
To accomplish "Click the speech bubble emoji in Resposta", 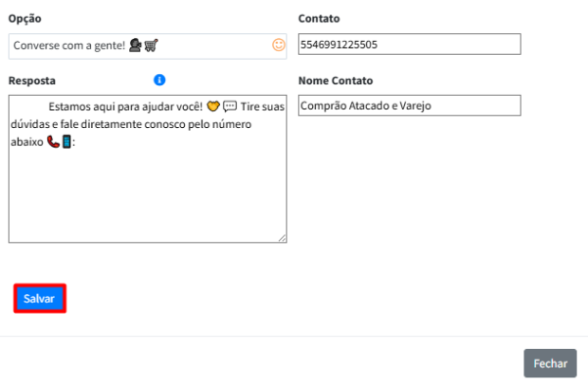I will coord(230,107).
